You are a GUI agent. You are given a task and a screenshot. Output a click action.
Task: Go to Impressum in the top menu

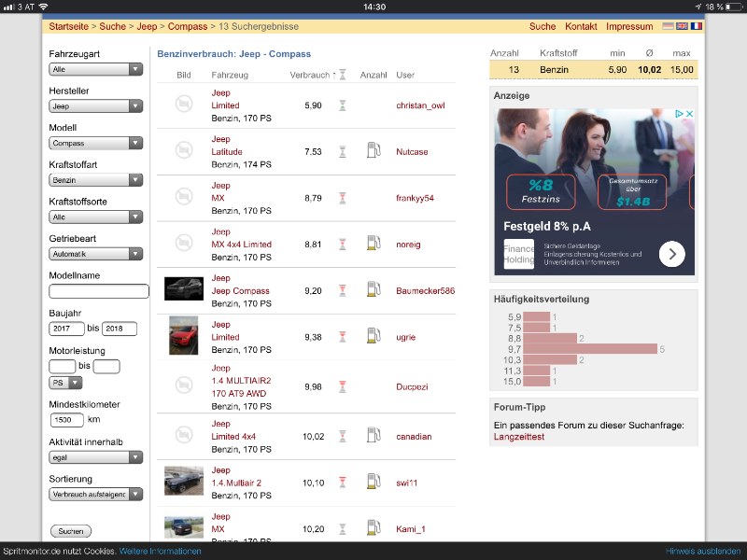click(629, 26)
